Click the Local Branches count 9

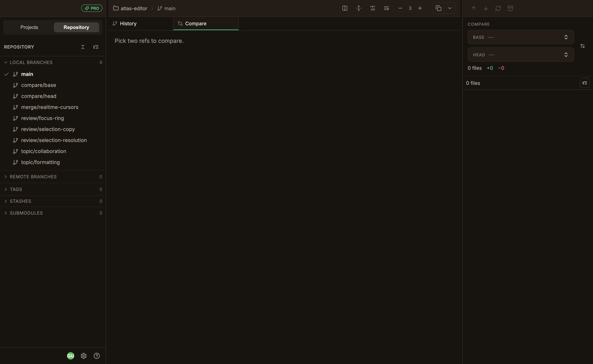(101, 63)
